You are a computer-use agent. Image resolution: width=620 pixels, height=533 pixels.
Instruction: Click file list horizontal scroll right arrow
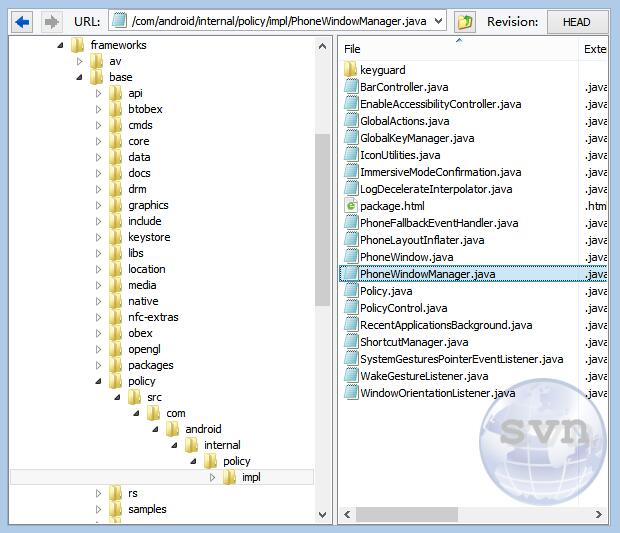point(599,514)
